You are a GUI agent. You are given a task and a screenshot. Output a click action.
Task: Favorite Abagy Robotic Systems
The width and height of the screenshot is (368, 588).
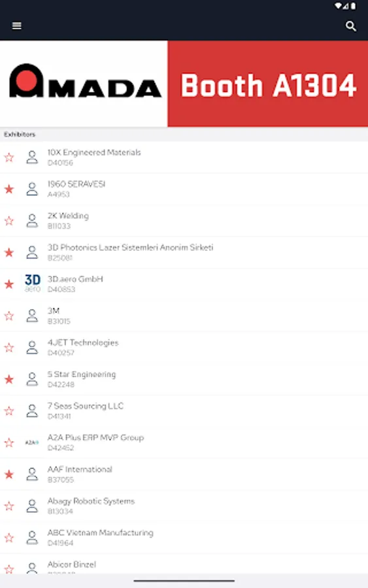[9, 506]
